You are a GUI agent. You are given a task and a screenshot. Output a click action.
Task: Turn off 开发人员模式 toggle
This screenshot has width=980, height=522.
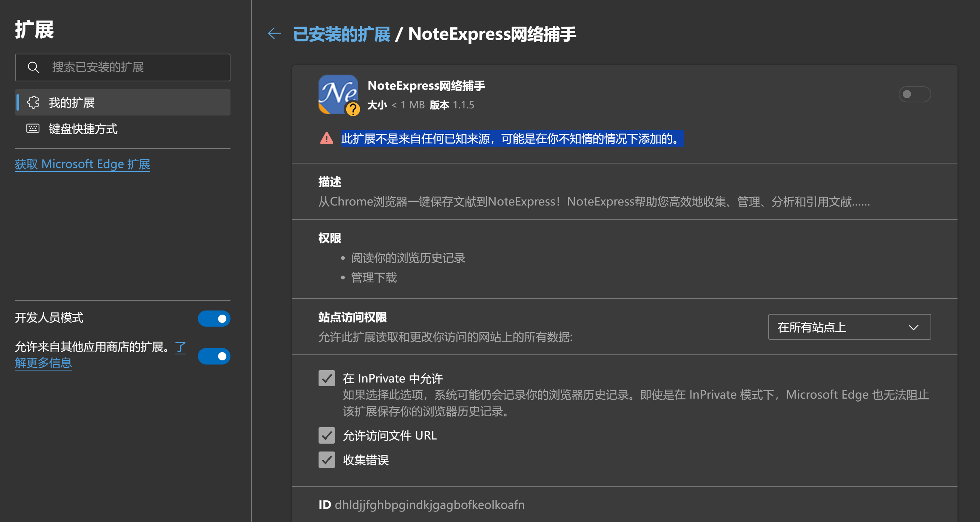(214, 318)
